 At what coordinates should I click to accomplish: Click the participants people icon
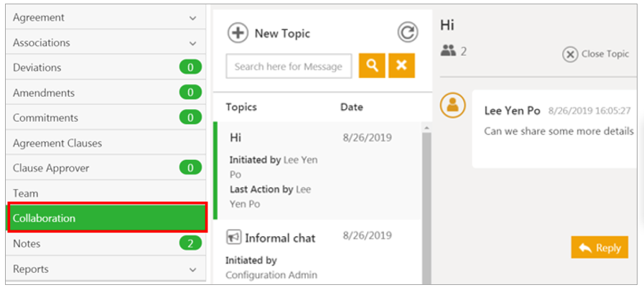click(x=448, y=51)
